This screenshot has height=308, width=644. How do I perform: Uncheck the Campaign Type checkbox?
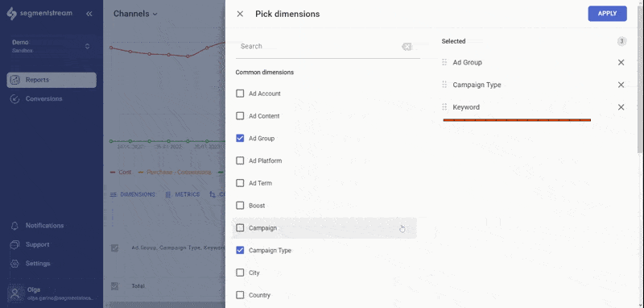(x=240, y=250)
